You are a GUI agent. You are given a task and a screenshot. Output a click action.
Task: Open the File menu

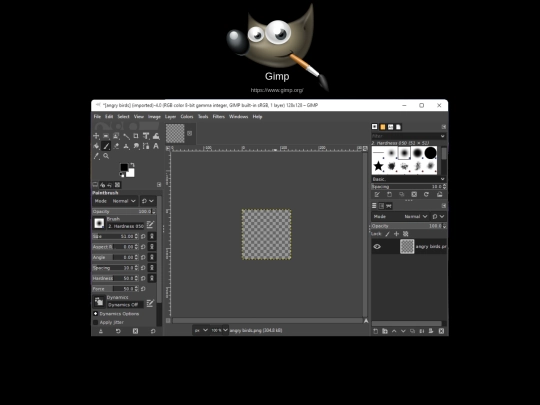click(x=97, y=117)
